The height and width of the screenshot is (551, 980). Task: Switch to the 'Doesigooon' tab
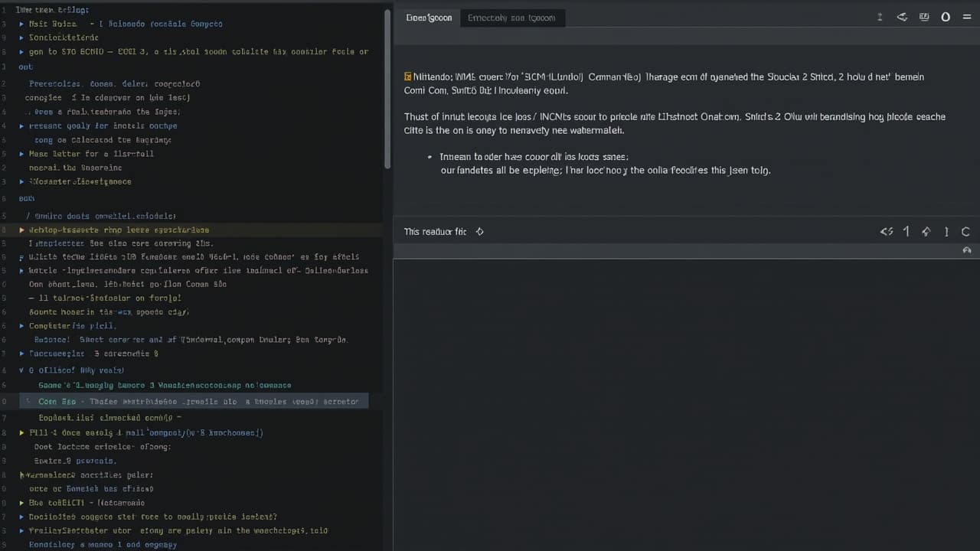tap(429, 18)
